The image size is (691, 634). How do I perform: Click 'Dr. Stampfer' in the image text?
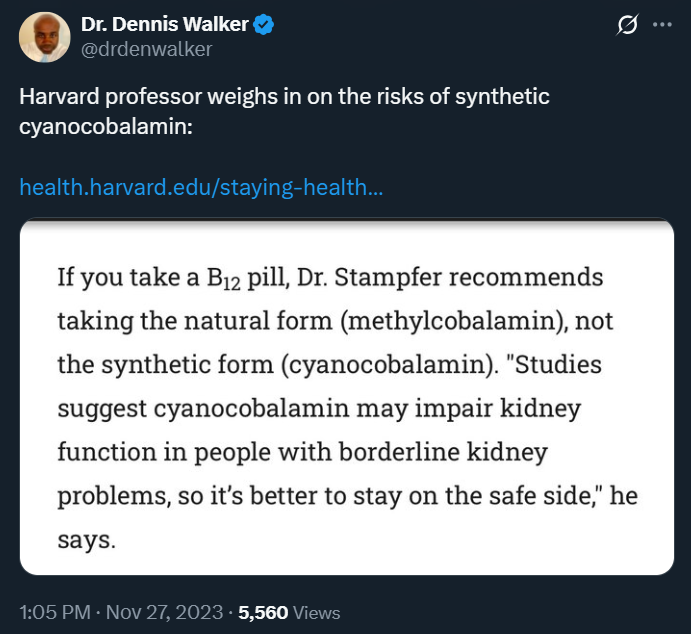point(369,277)
